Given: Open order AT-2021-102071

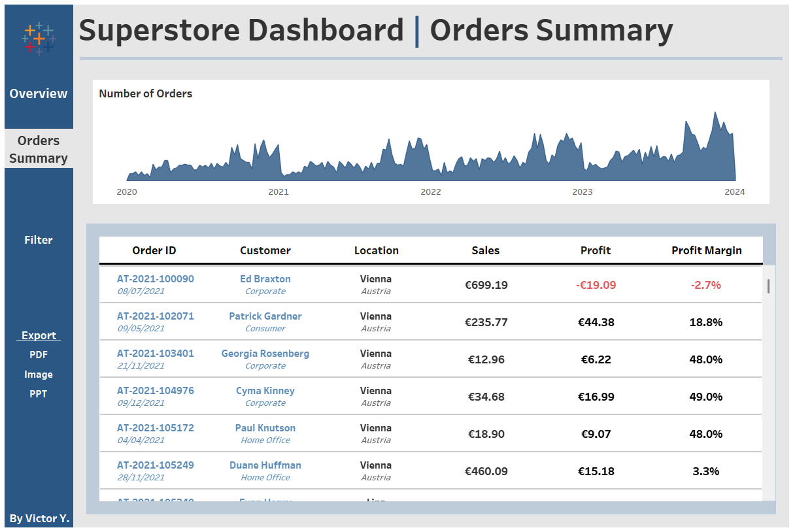Looking at the screenshot, I should (x=154, y=316).
